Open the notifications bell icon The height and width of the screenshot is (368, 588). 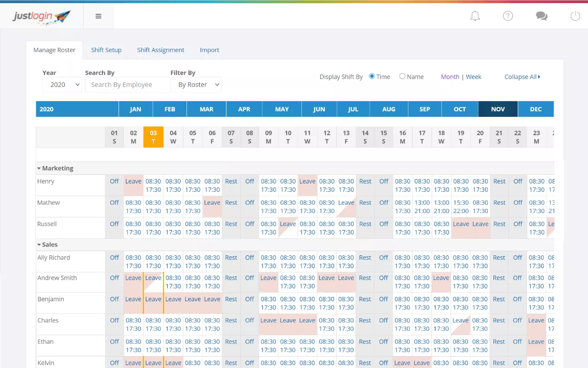tap(475, 16)
